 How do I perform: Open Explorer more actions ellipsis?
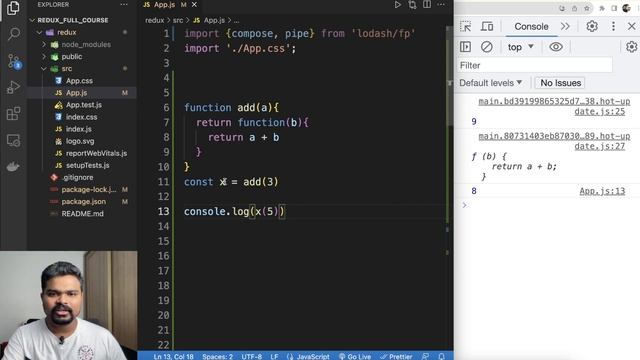(124, 4)
